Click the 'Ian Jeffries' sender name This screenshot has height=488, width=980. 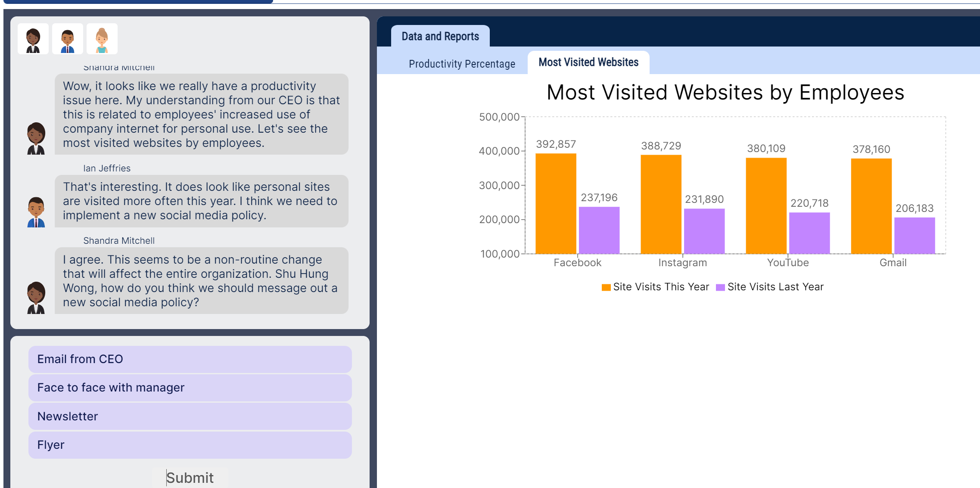click(x=107, y=168)
